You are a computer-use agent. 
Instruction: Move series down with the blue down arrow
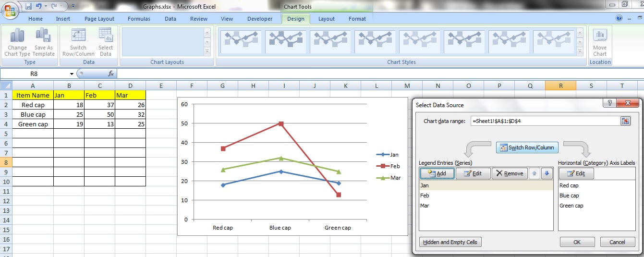tap(547, 173)
